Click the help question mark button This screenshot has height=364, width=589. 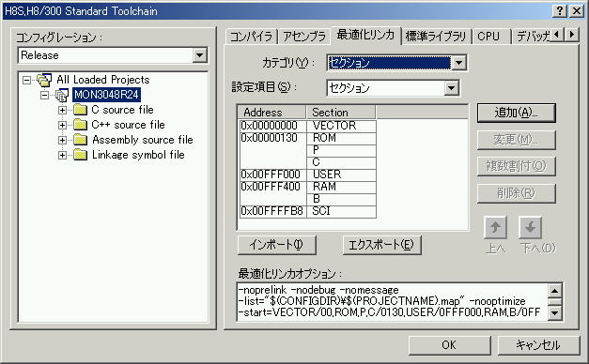(x=560, y=11)
